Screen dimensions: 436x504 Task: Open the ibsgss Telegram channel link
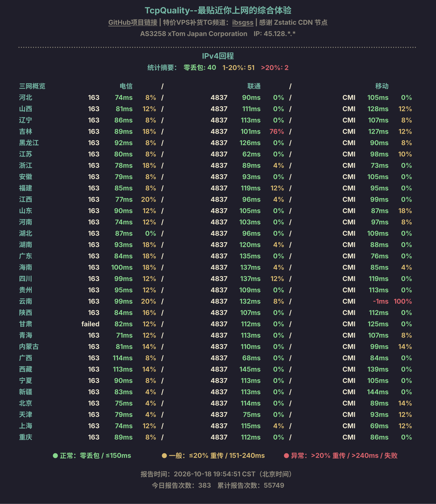(x=243, y=22)
